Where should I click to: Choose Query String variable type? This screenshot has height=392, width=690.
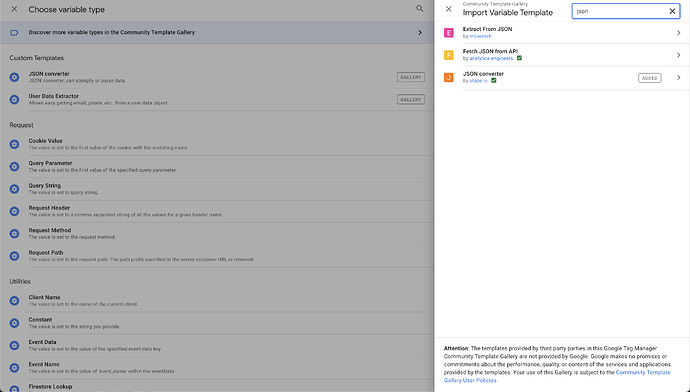(217, 189)
